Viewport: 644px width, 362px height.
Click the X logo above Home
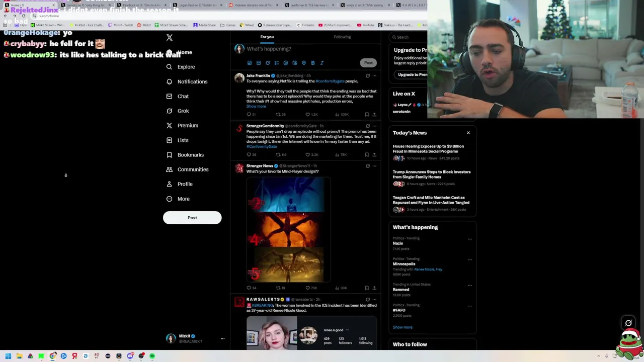point(170,38)
